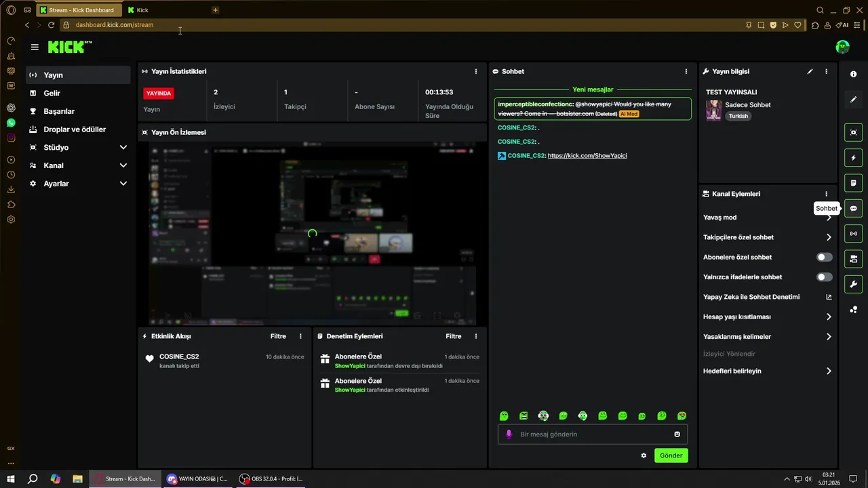
Task: Toggle broadcast stats widget in right toolbar
Action: [x=853, y=234]
